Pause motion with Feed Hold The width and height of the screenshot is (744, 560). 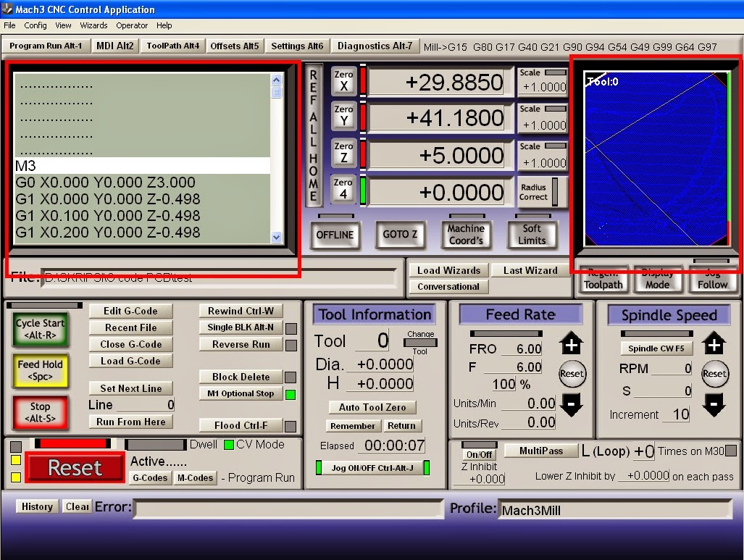[x=41, y=370]
